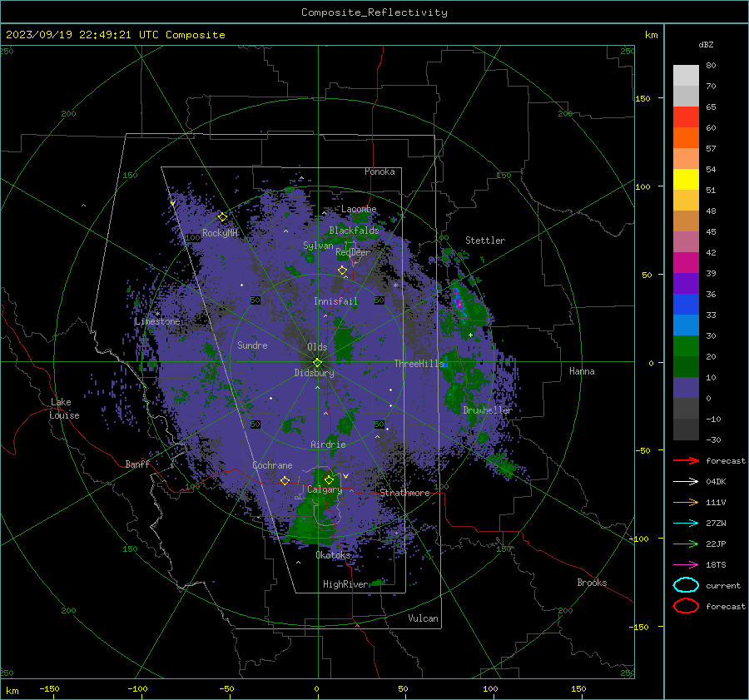Click the Vulcan city label

[x=423, y=618]
